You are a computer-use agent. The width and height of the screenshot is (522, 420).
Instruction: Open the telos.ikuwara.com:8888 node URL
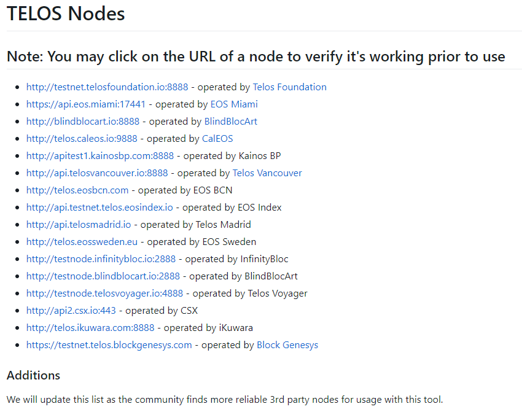[x=90, y=328]
